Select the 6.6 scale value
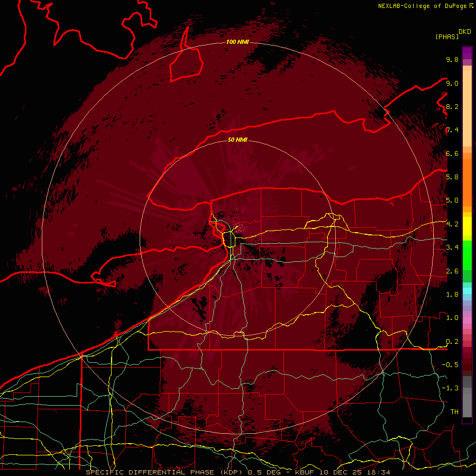The image size is (476, 476). point(452,153)
